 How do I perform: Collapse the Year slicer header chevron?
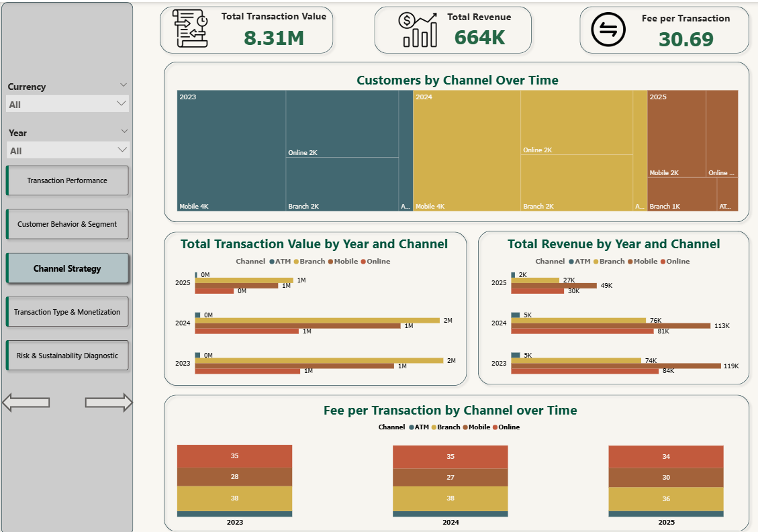coord(123,131)
